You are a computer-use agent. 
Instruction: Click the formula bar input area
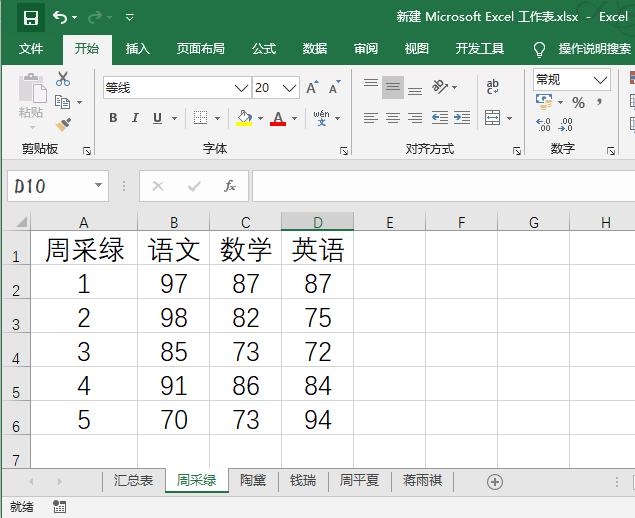pyautogui.click(x=443, y=186)
